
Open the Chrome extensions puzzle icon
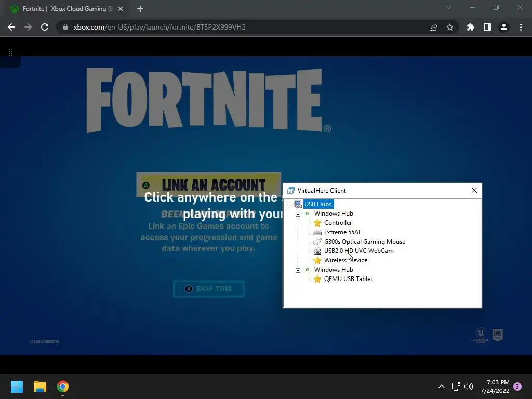pos(470,27)
